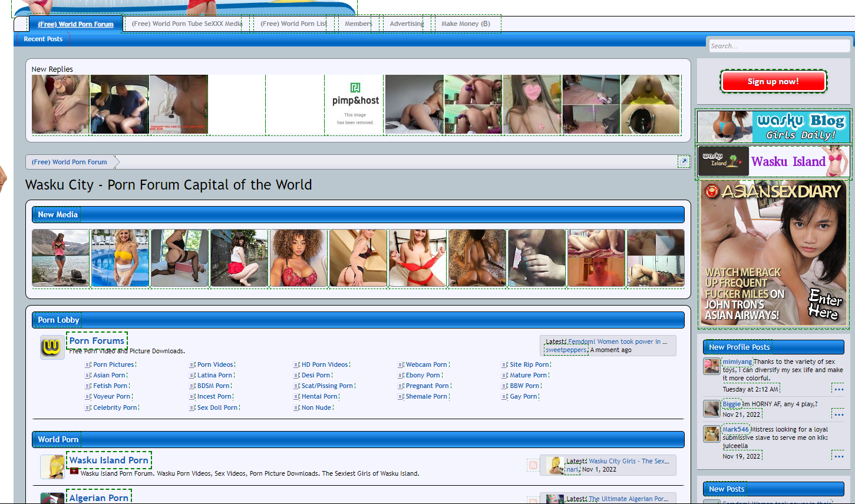855x504 pixels.
Task: Click the breadcrumb jump arrow icon
Action: (684, 161)
